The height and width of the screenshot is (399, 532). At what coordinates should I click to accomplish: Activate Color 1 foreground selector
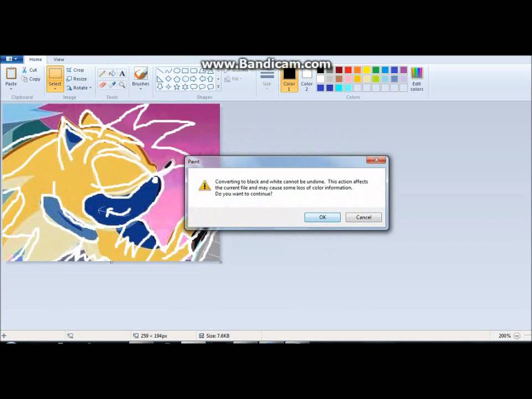click(x=289, y=79)
